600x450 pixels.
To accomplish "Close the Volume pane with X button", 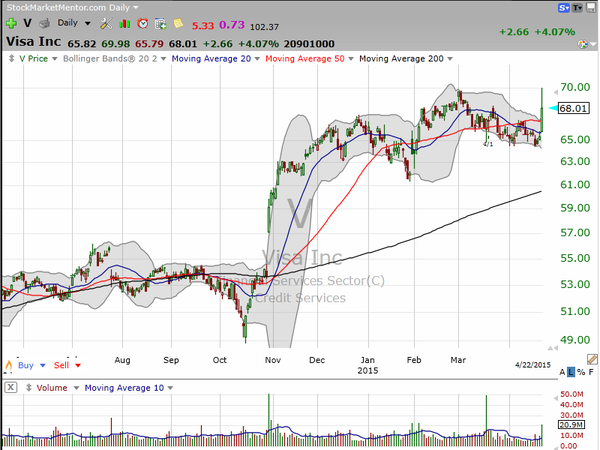I will 11,388.
